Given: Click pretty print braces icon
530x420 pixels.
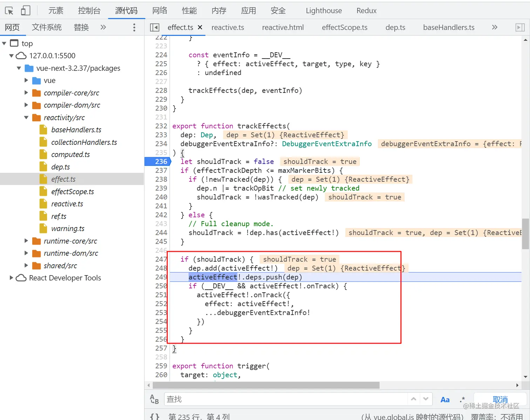Looking at the screenshot, I should (x=155, y=416).
